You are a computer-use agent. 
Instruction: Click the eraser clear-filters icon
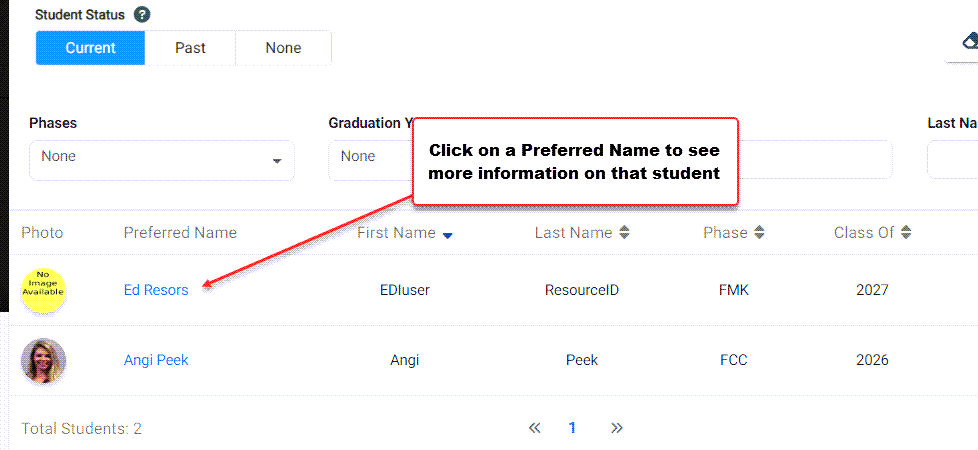970,42
